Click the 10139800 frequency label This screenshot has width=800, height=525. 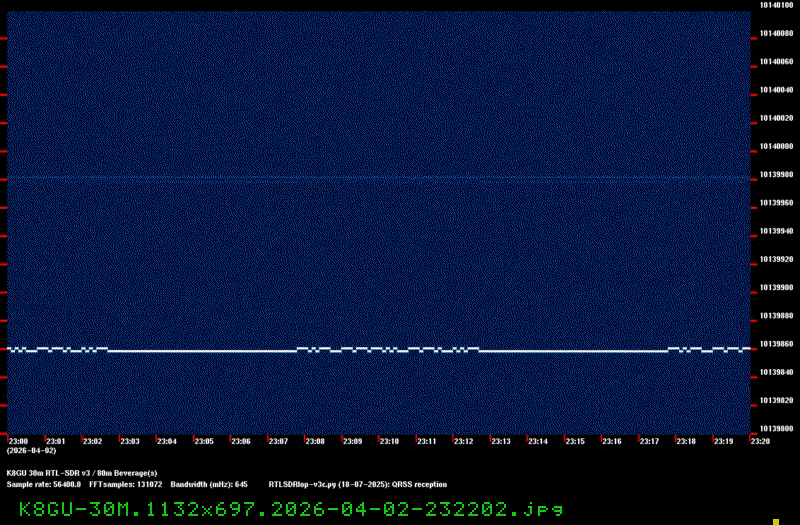point(777,429)
